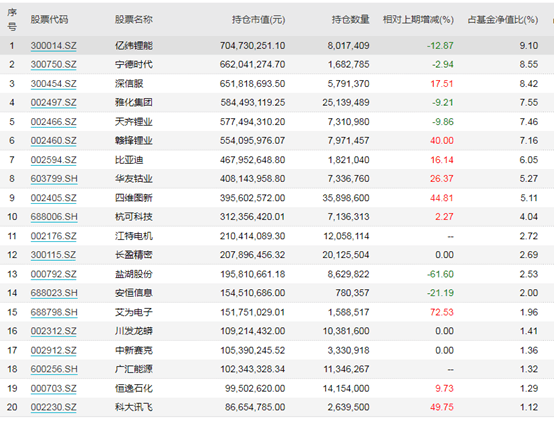Select stock name 科大讯飞
The width and height of the screenshot is (554, 423).
(x=134, y=407)
